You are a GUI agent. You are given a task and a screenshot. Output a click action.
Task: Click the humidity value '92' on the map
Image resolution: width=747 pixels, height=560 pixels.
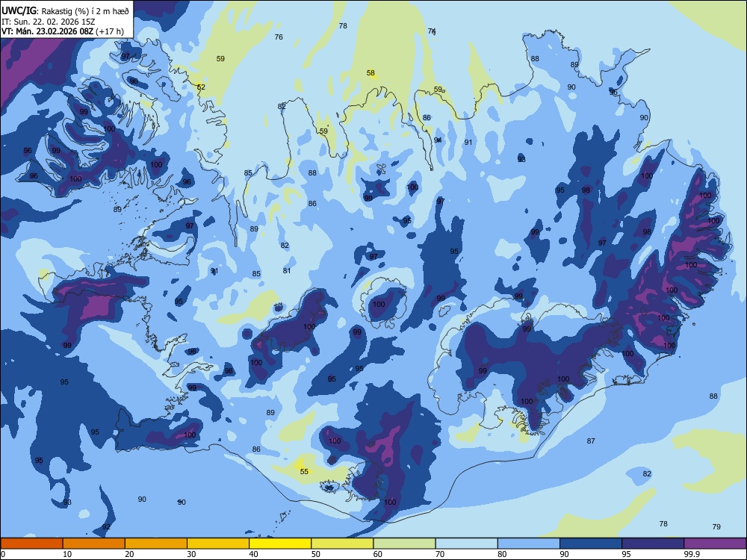pos(106,526)
